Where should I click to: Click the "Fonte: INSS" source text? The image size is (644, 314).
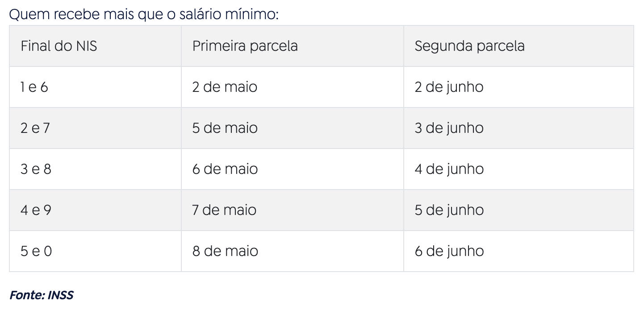click(42, 295)
